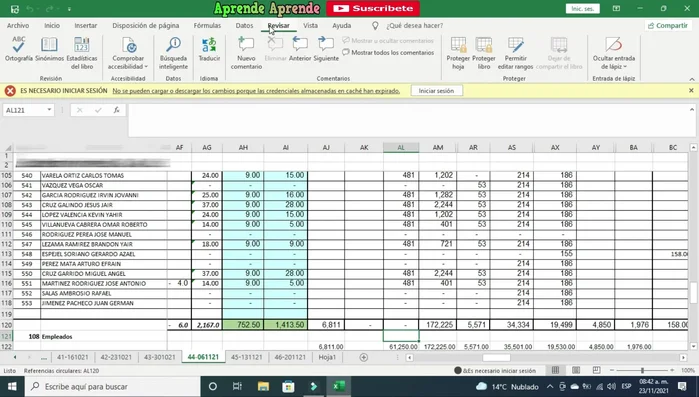This screenshot has height=397, width=699.
Task: Click Comprobar accesibilidad icon
Action: pos(128,45)
